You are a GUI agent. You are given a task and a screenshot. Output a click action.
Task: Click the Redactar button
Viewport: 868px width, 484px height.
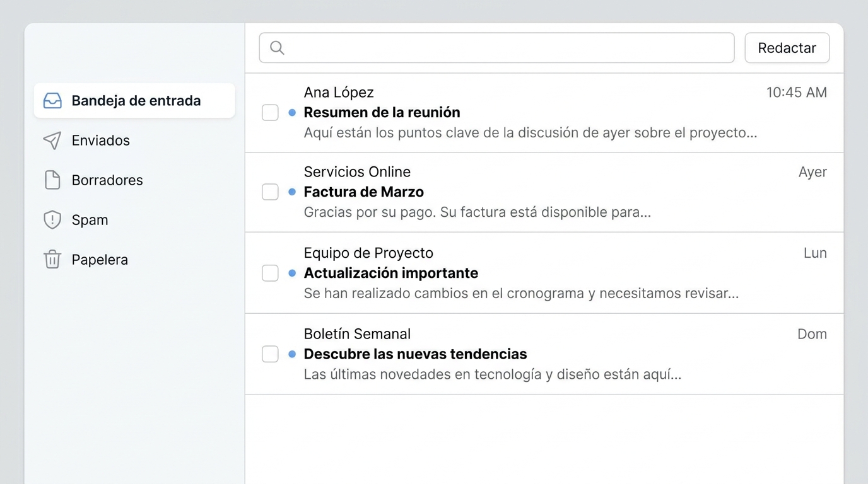[x=787, y=48]
